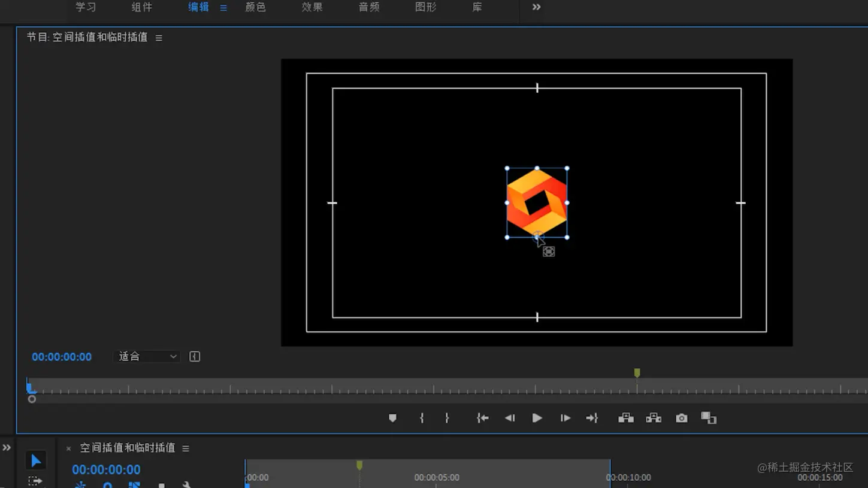Open the timeline sequence panel menu

pyautogui.click(x=186, y=448)
